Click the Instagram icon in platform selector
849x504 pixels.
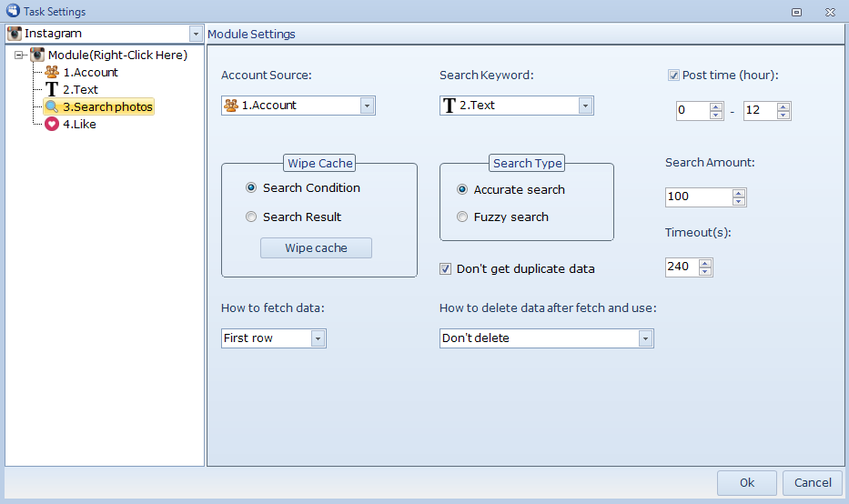pos(15,34)
